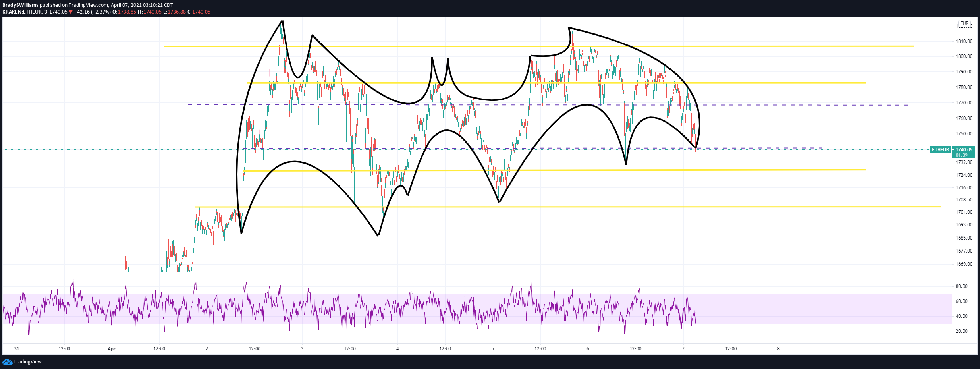The height and width of the screenshot is (369, 980).
Task: Open the BradySWilliams author name
Action: click(x=20, y=5)
